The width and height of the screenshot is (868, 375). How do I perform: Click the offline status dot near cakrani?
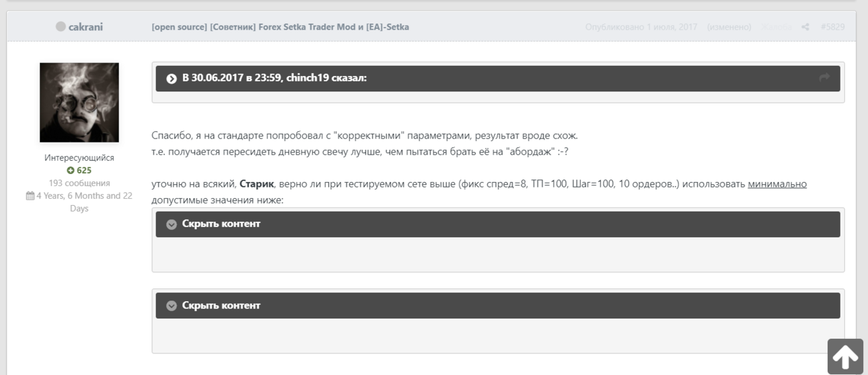[x=61, y=27]
